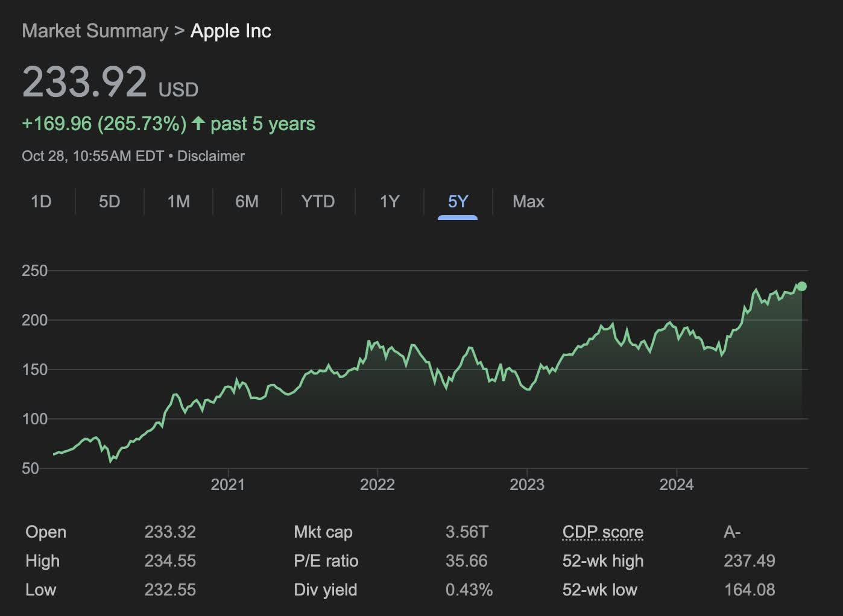
Task: Click the 52-wk high label
Action: [603, 561]
